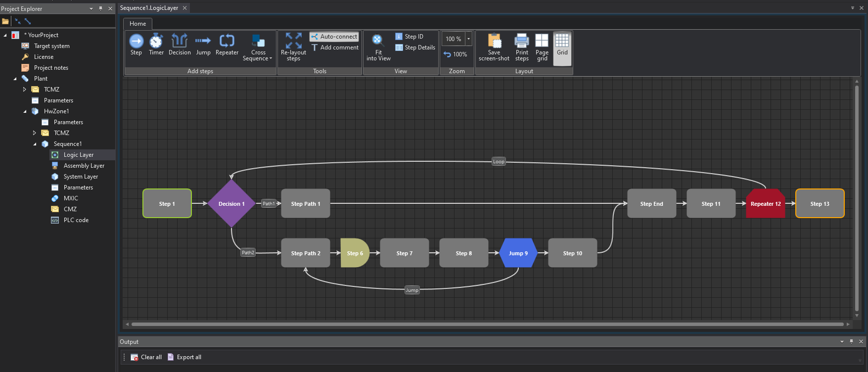Select Step Path 2 node
This screenshot has height=372, width=868.
pos(306,253)
